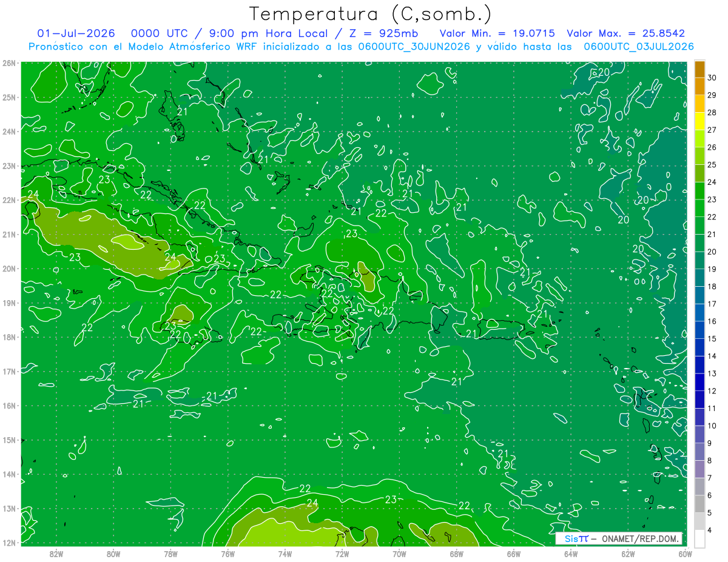Select the '0600UTC_30JUN2026' initialization timestamp
Screen dimensions: 728x562
click(414, 47)
